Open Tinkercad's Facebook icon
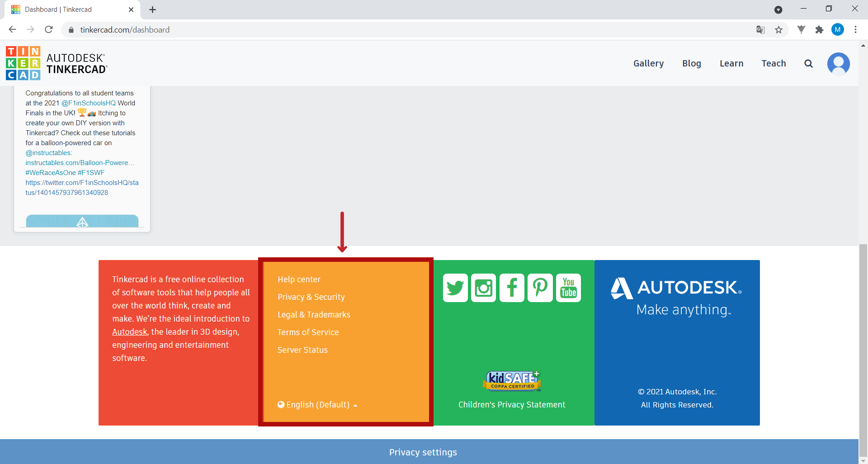This screenshot has width=868, height=464. pos(512,288)
